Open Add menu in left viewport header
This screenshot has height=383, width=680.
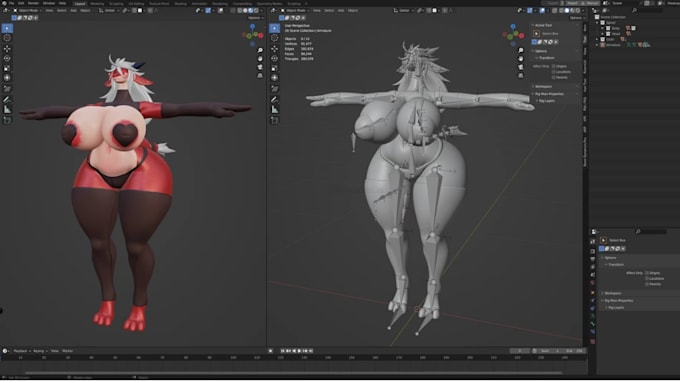tap(73, 10)
